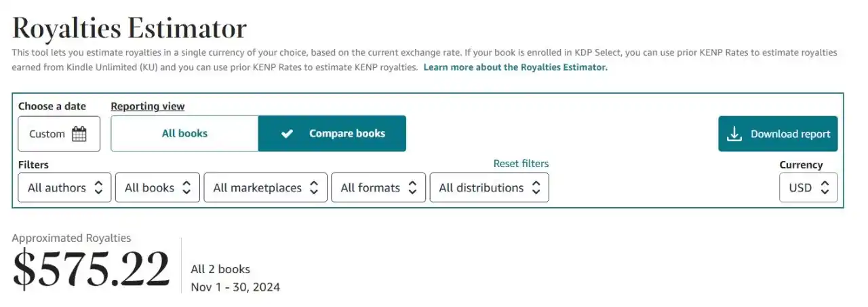Expand the All distributions filter
Screen dimensions: 868x307
coord(490,187)
